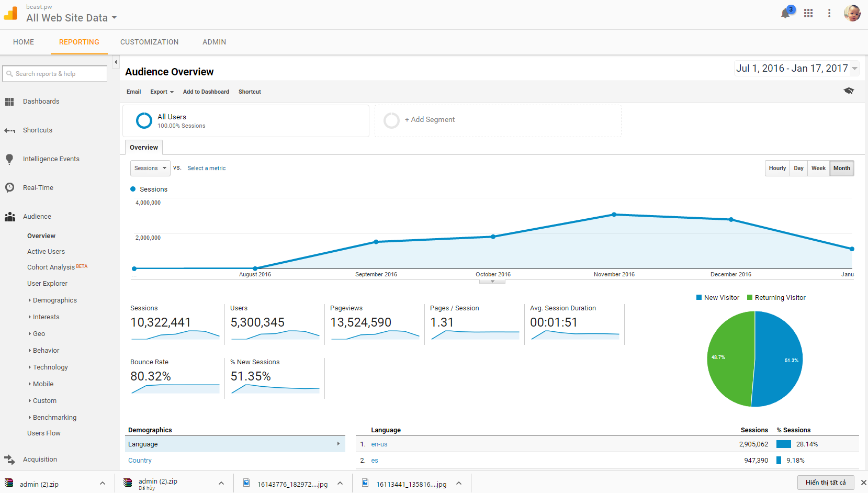Open the Sessions metric dropdown
Image resolution: width=868 pixels, height=493 pixels.
[150, 169]
